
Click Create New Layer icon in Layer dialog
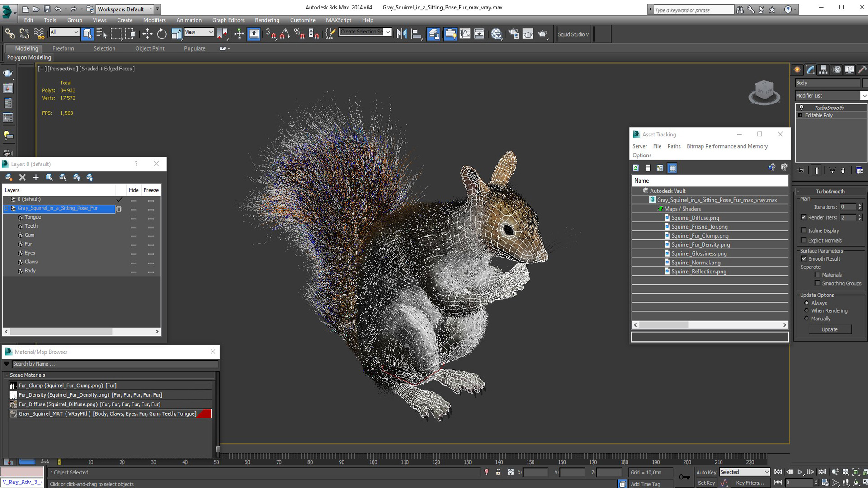pos(9,178)
